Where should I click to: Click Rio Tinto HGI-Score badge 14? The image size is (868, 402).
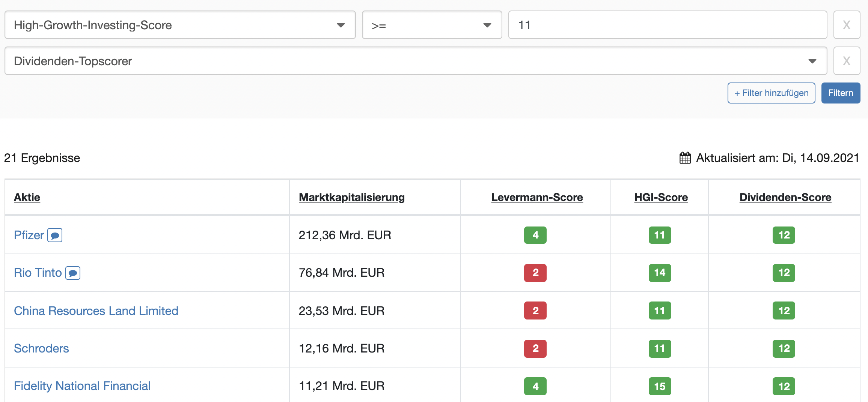(660, 273)
